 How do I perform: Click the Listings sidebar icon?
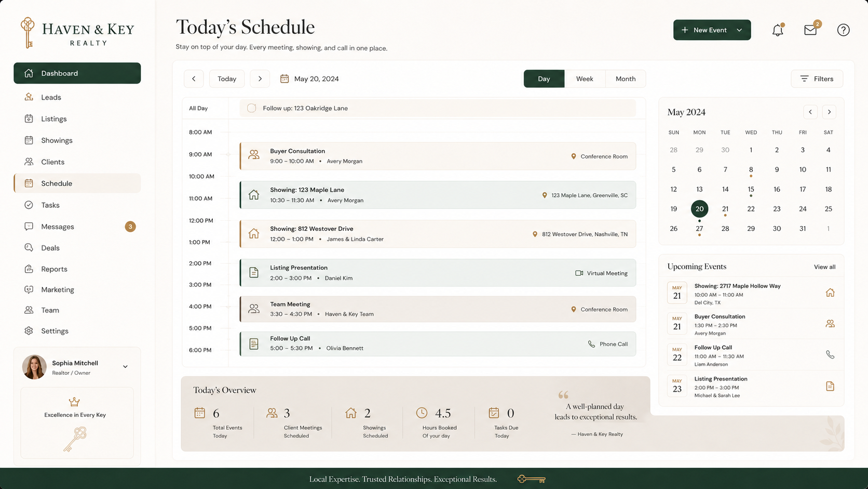pyautogui.click(x=29, y=118)
